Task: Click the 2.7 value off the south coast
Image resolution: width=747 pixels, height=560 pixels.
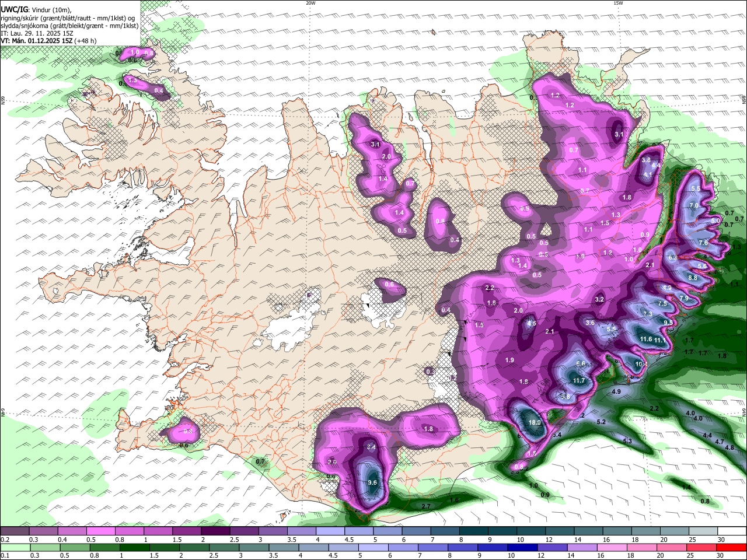Action: point(426,506)
